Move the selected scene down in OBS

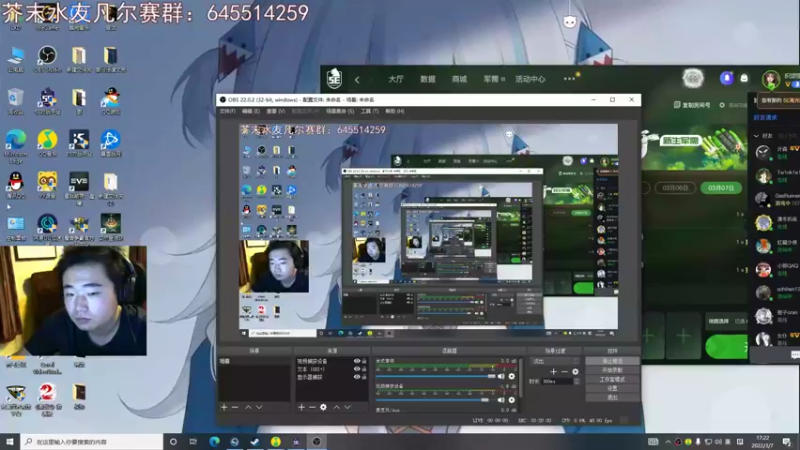pyautogui.click(x=259, y=407)
